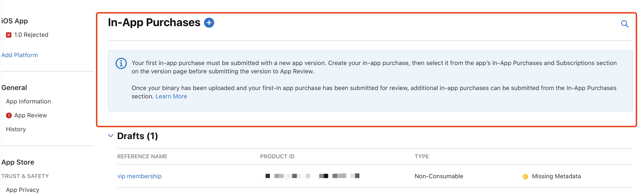
Task: Click the search magnifier icon
Action: tap(624, 24)
